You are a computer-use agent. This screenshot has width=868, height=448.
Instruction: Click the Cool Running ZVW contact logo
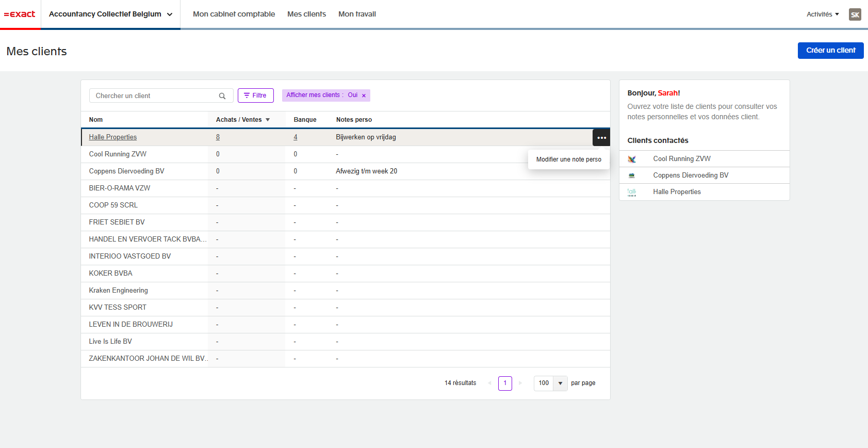click(x=632, y=159)
